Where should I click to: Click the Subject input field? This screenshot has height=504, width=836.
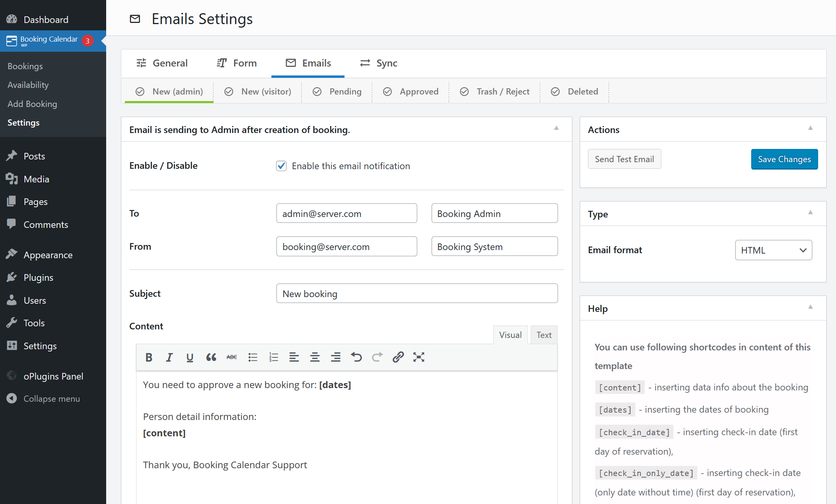(x=416, y=293)
